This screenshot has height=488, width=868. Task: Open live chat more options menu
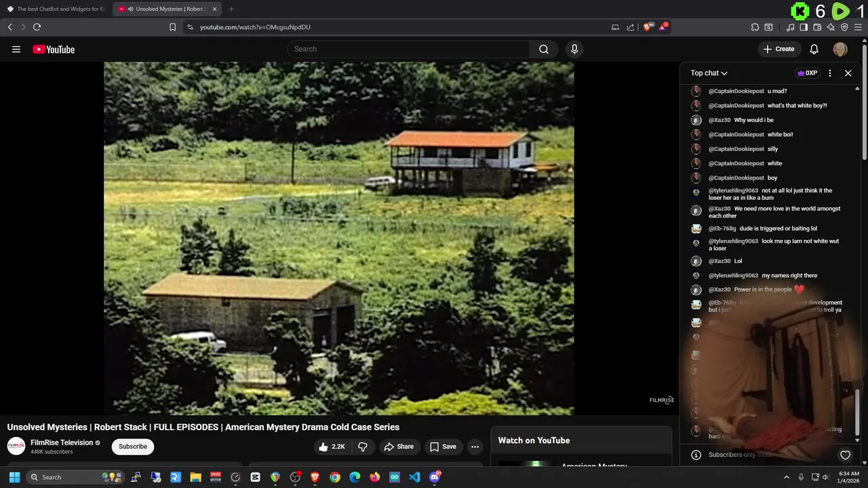tap(830, 73)
